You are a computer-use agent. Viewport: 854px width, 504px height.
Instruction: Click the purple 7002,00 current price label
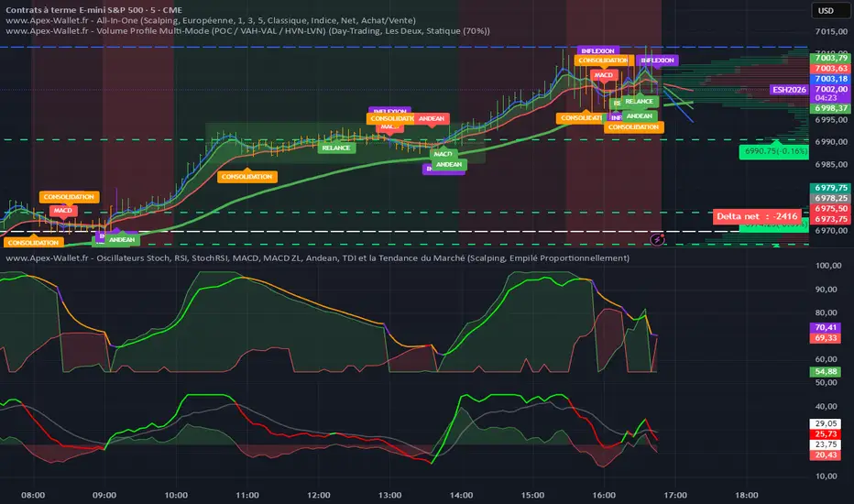[831, 89]
